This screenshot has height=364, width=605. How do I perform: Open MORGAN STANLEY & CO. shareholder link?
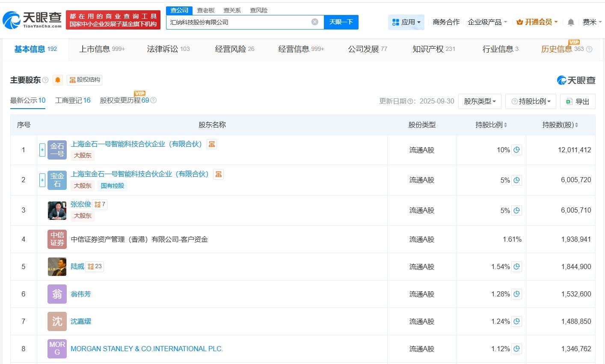(x=147, y=349)
